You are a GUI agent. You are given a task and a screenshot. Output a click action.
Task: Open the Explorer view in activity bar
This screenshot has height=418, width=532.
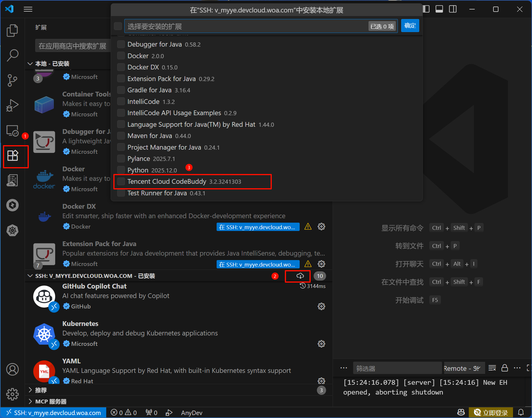[12, 31]
